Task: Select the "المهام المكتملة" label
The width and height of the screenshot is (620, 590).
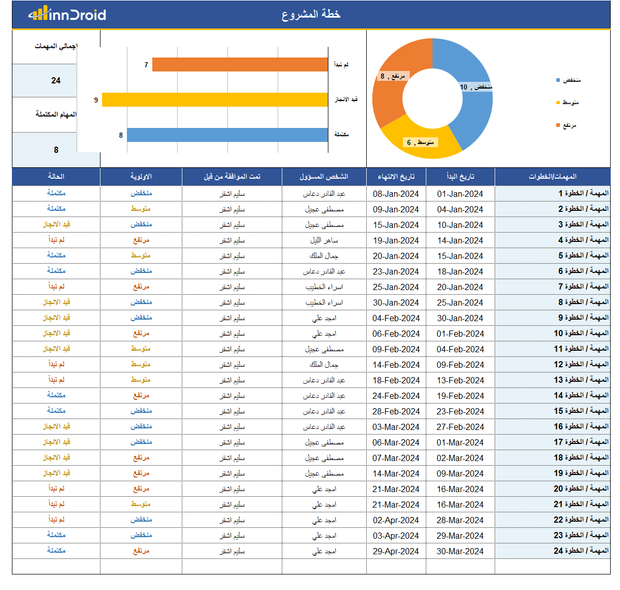Action: pyautogui.click(x=56, y=114)
